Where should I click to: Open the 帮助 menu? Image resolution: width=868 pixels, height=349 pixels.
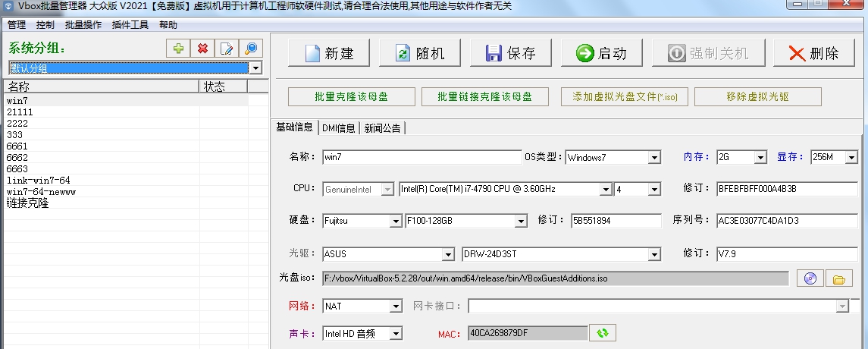[x=168, y=25]
